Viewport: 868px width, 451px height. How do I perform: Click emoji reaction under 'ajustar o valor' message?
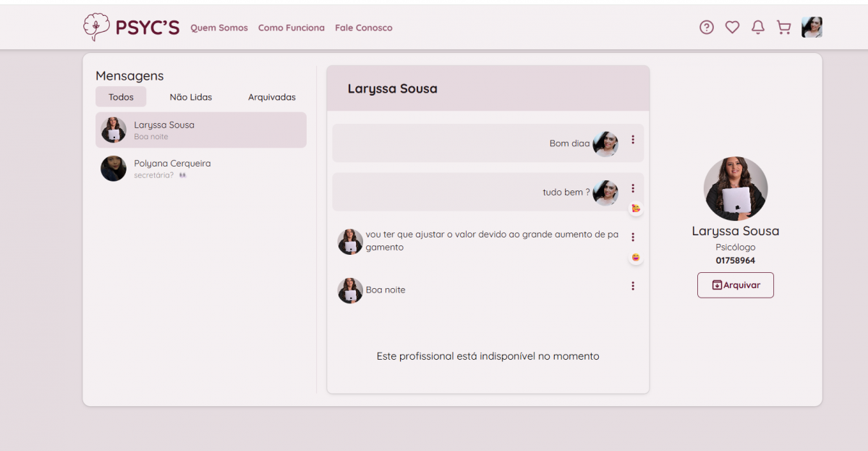coord(636,258)
